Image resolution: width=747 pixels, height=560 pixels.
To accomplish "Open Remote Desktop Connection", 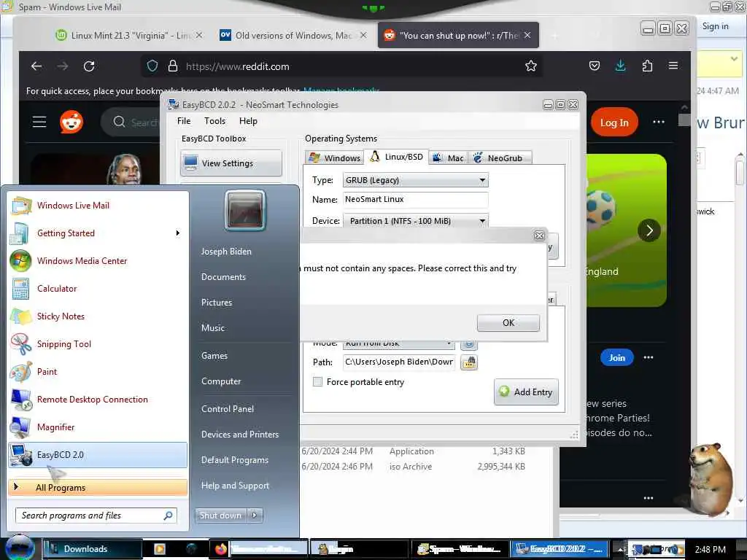I will click(x=98, y=400).
